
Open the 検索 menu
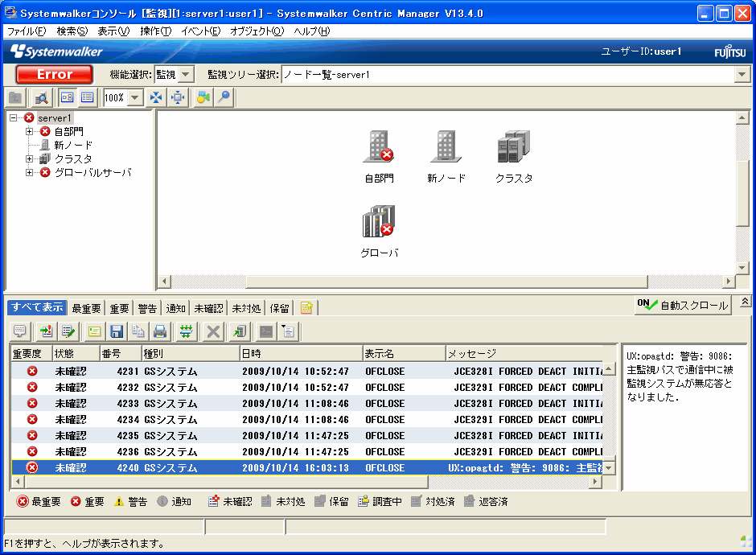(x=72, y=31)
